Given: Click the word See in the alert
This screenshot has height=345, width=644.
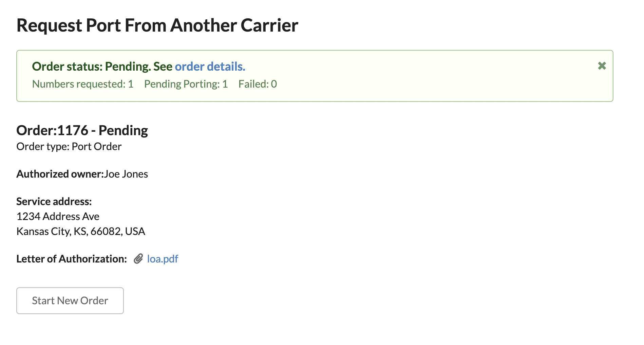Looking at the screenshot, I should click(x=163, y=67).
